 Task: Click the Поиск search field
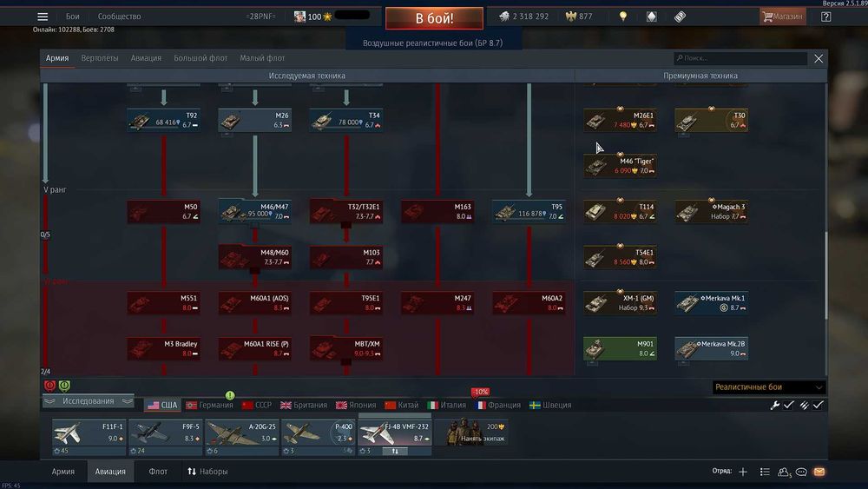coord(740,58)
